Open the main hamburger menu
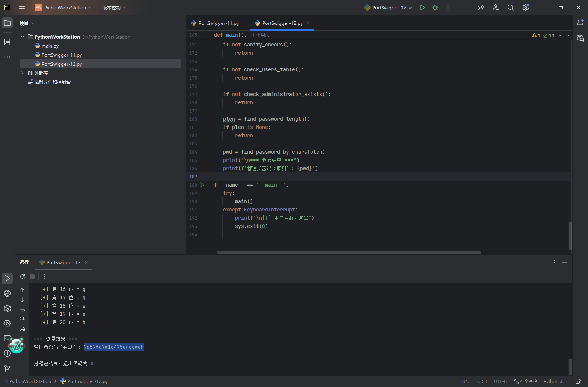Viewport: 588px width, 387px height. tap(22, 7)
